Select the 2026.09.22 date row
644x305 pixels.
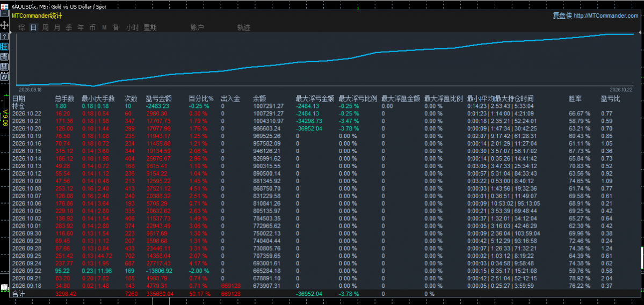click(x=324, y=271)
